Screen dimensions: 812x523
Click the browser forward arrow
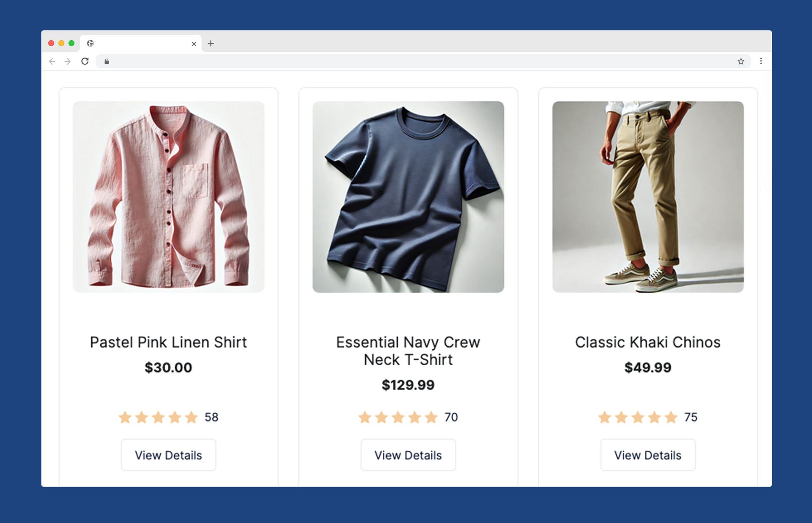pyautogui.click(x=68, y=61)
